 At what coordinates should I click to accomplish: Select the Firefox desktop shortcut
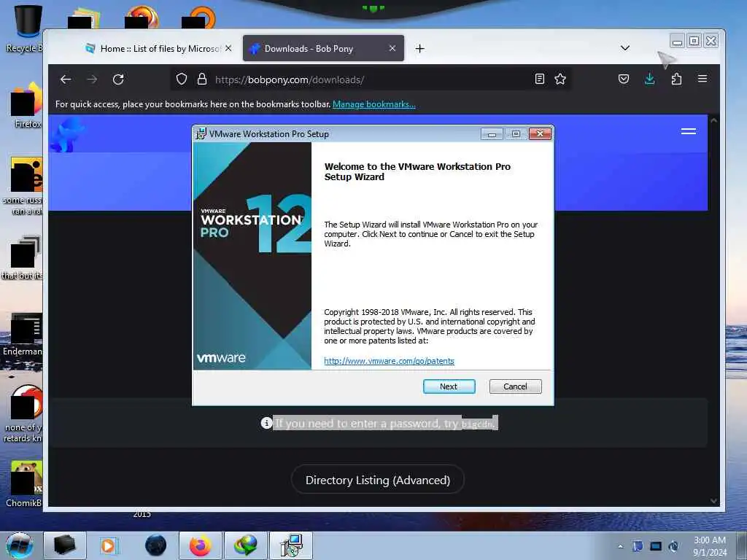(x=26, y=105)
